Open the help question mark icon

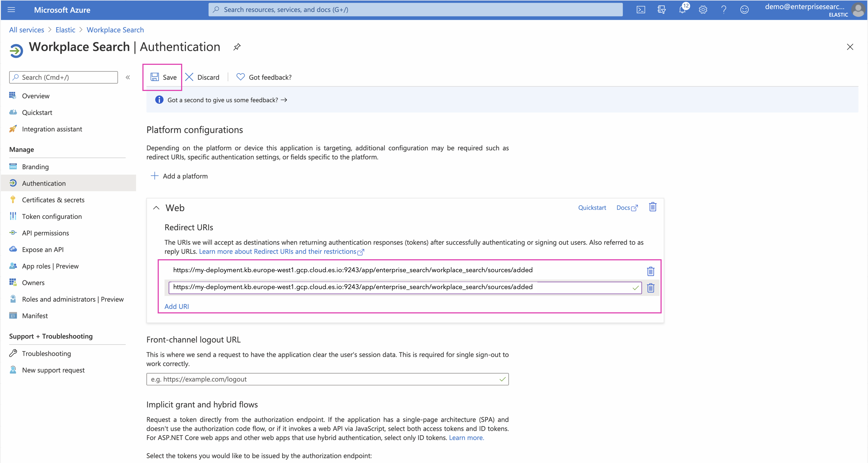(x=724, y=10)
